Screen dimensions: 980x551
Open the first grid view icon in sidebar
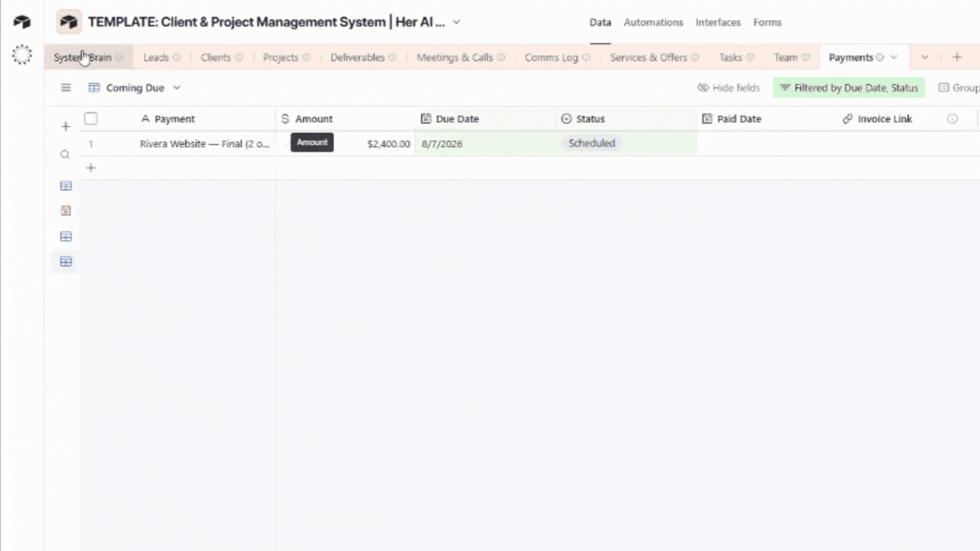pyautogui.click(x=66, y=186)
